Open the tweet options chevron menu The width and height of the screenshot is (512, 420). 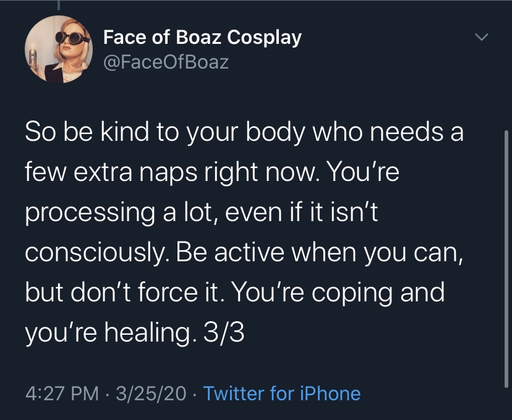tap(482, 37)
